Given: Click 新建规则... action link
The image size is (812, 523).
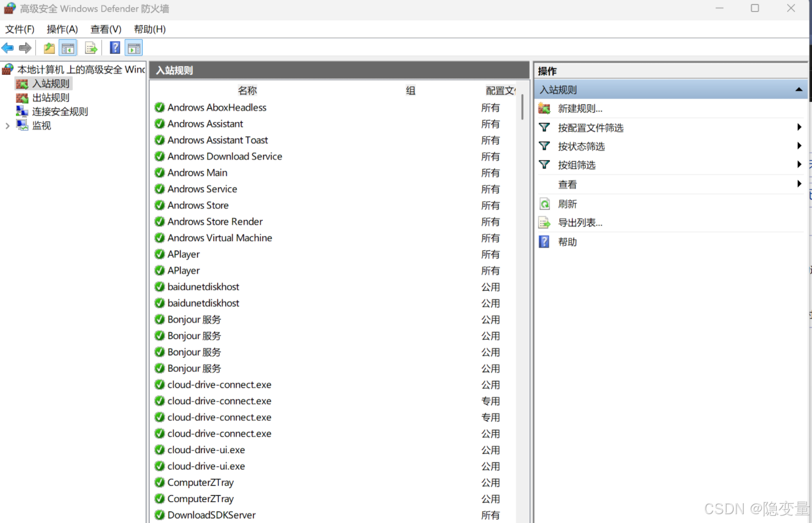Looking at the screenshot, I should coord(580,108).
